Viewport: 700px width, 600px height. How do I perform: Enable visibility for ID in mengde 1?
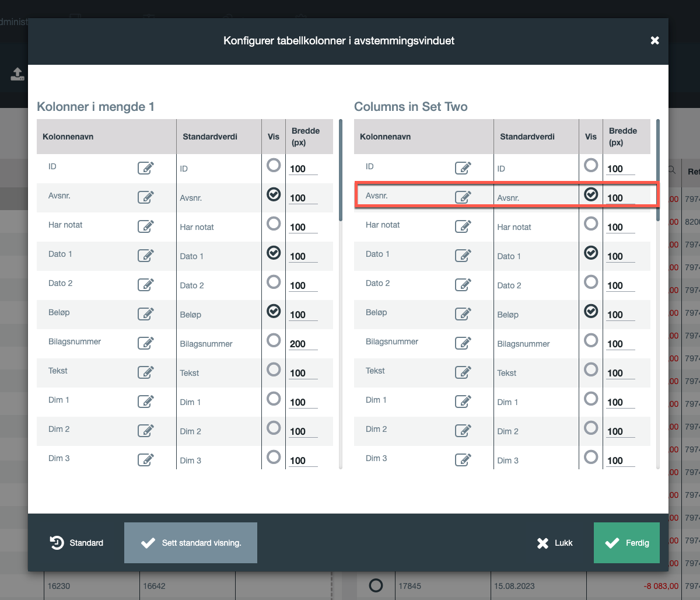tap(274, 166)
